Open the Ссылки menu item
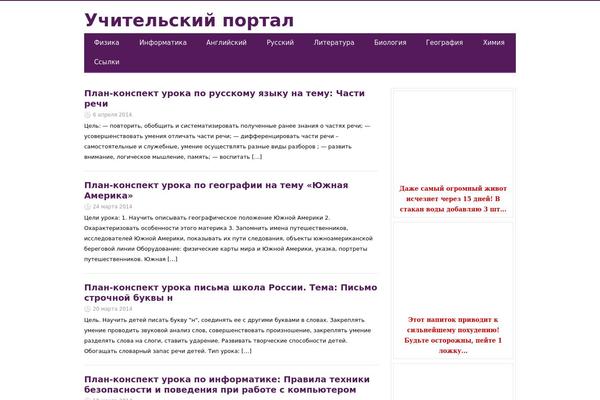600x400 pixels. (106, 62)
